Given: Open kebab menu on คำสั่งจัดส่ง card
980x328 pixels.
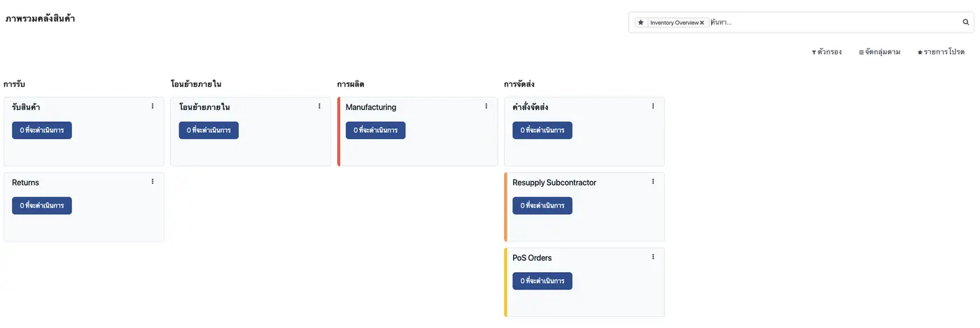Looking at the screenshot, I should (653, 106).
